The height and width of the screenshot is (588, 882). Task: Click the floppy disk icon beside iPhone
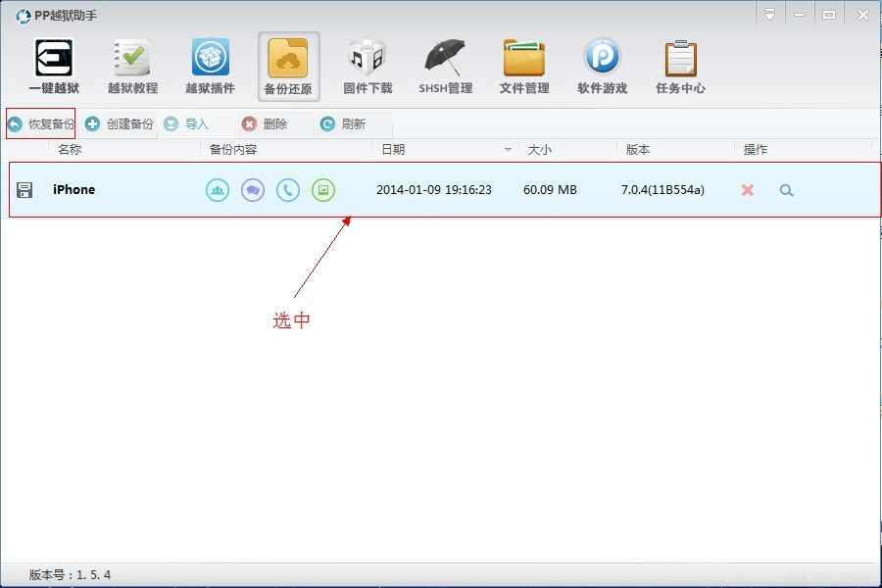[x=24, y=190]
